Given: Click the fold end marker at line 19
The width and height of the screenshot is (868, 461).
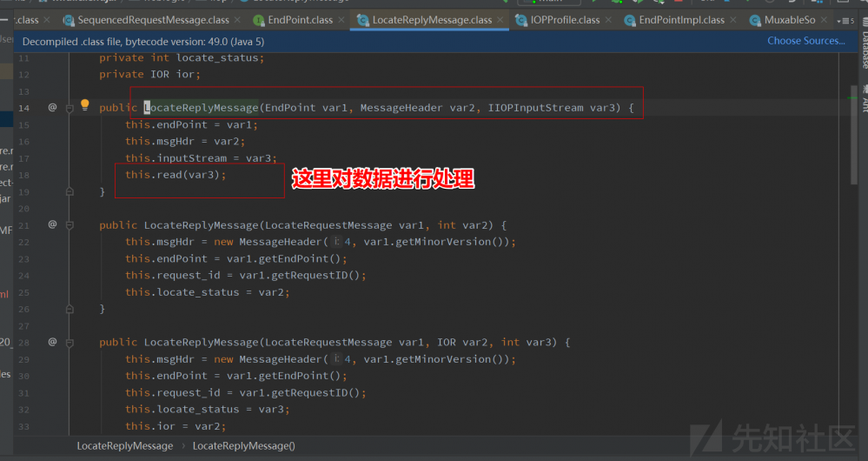Looking at the screenshot, I should pyautogui.click(x=70, y=191).
